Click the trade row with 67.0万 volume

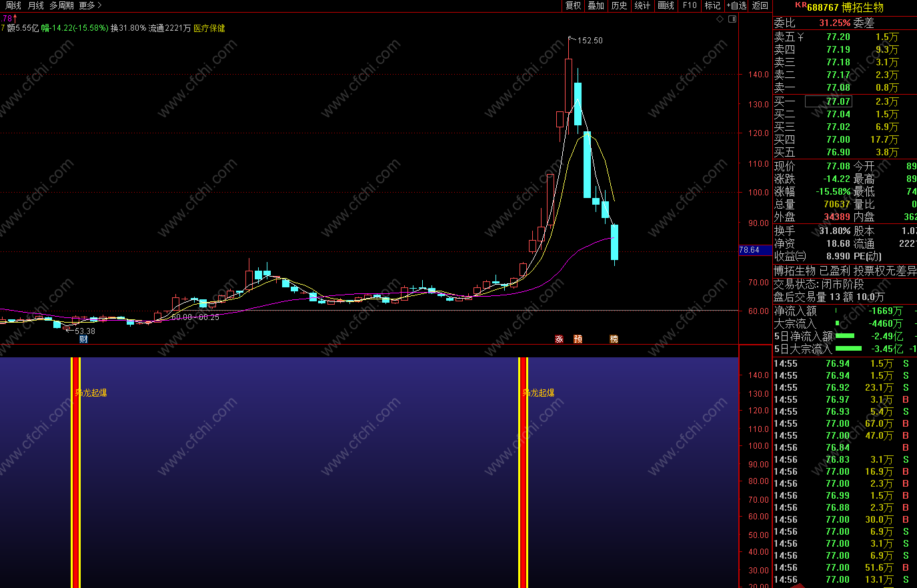coord(845,423)
